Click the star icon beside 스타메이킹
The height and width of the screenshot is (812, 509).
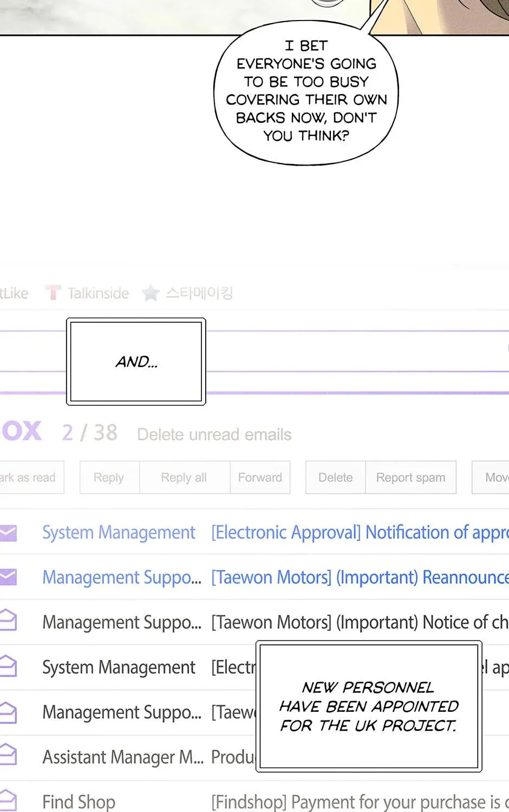pyautogui.click(x=151, y=293)
